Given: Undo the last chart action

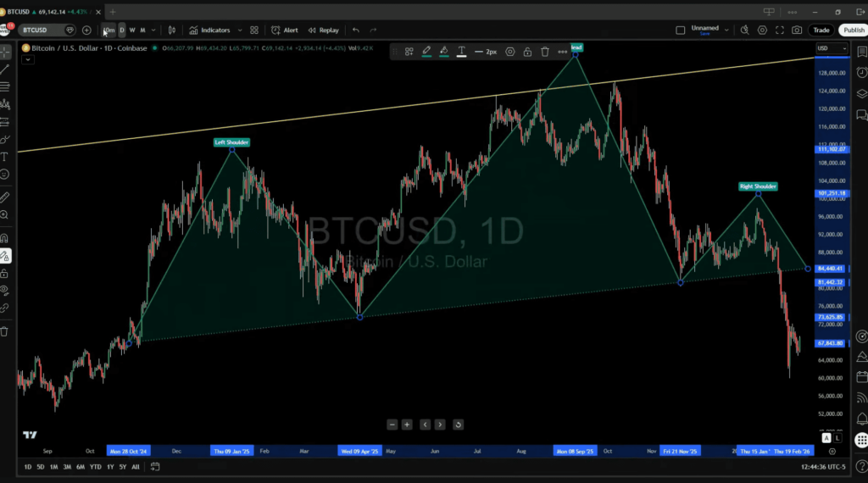Looking at the screenshot, I should click(x=356, y=31).
